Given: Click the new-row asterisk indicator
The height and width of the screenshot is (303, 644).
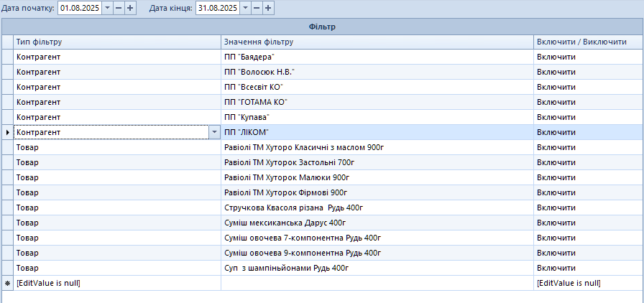Looking at the screenshot, I should tap(7, 283).
